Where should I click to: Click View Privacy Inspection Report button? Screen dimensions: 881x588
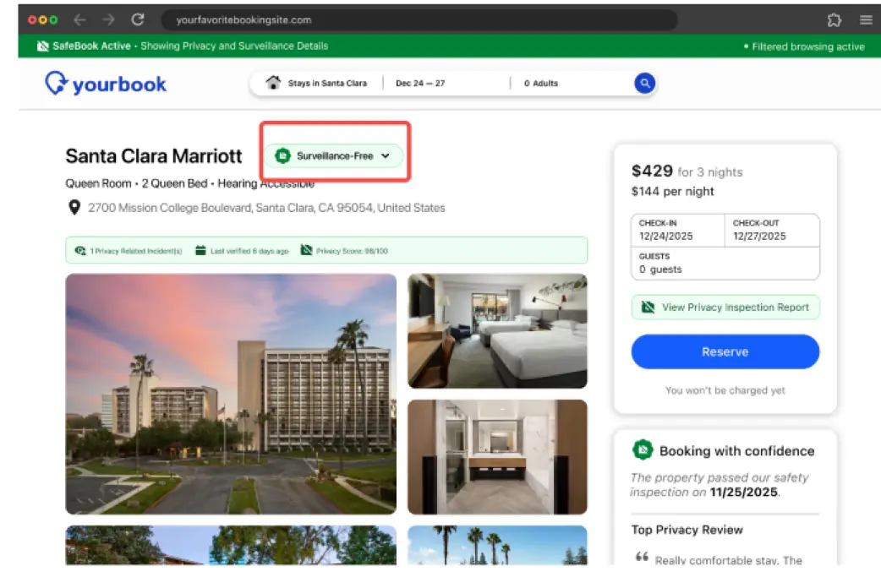725,308
